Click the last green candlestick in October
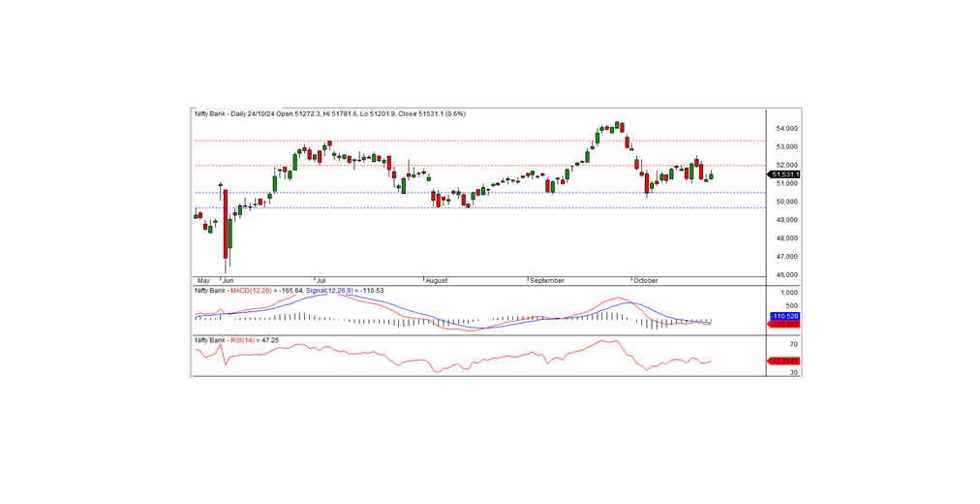Viewport: 980px width, 504px height. (x=711, y=175)
